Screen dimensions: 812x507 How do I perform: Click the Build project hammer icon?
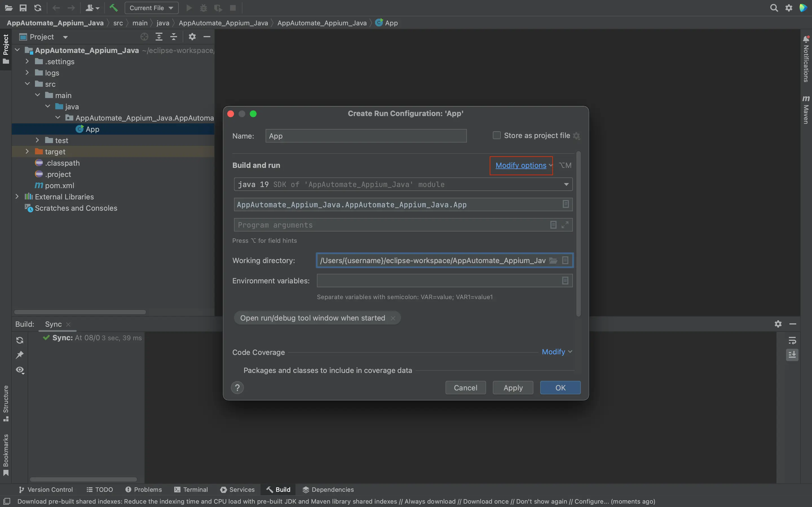113,8
